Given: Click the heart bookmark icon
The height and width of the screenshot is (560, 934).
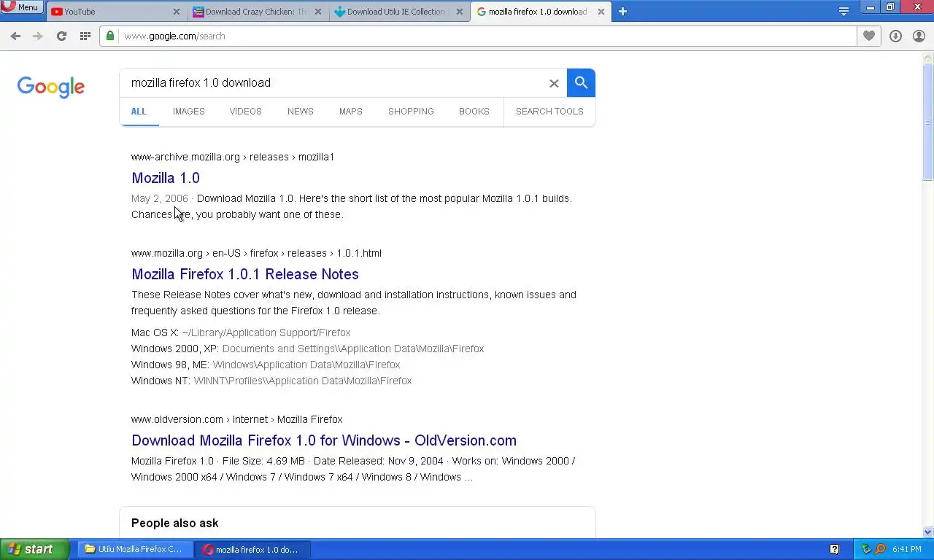Looking at the screenshot, I should click(x=868, y=36).
